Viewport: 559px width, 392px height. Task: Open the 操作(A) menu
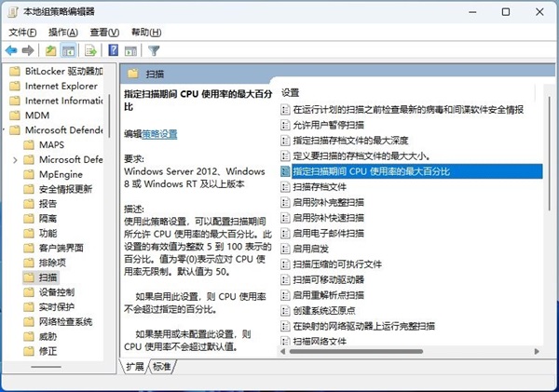click(63, 33)
